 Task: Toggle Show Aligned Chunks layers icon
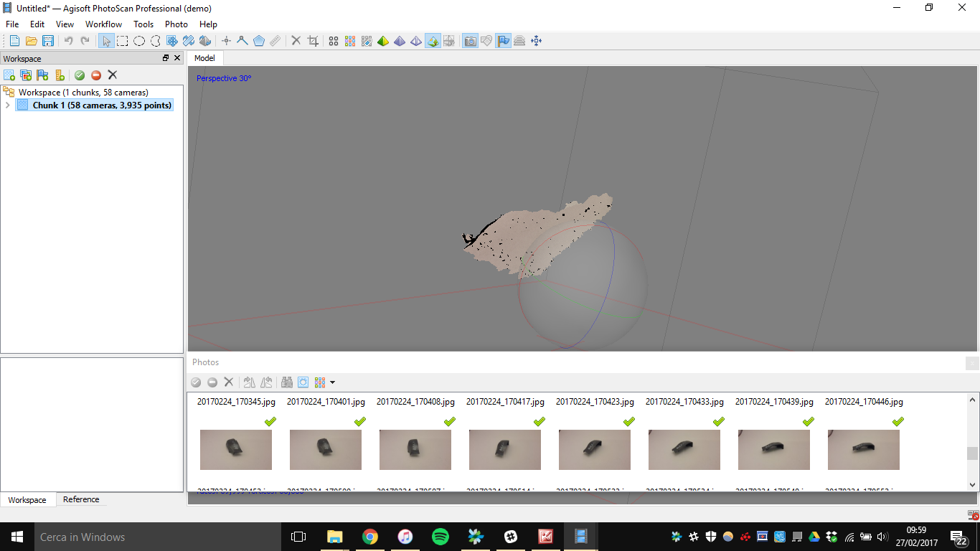tap(519, 41)
